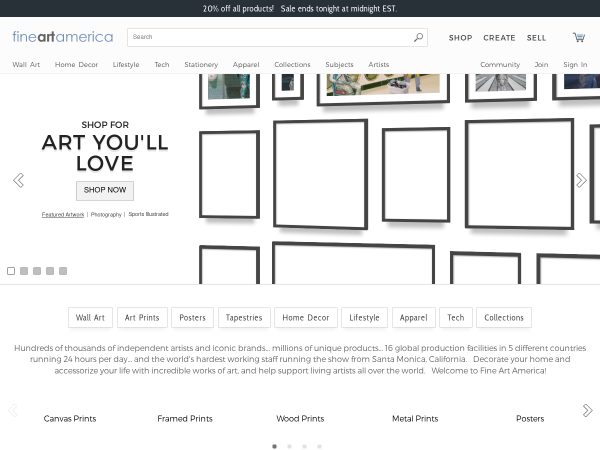Screen dimensions: 600x450
Task: Open Framed Prints in product carousel
Action: (185, 419)
